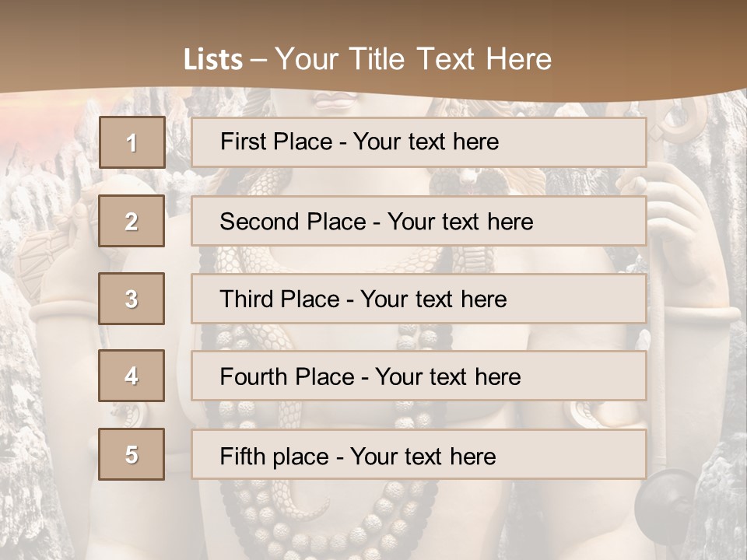Screen dimensions: 747x560
Task: Select the Second Place text bar
Action: [419, 222]
